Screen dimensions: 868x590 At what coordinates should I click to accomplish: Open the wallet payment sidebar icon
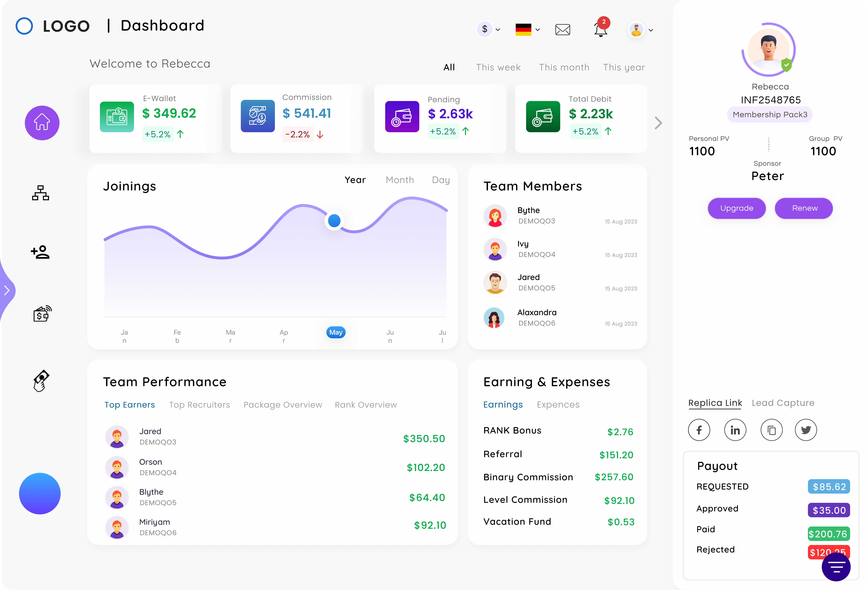click(42, 314)
